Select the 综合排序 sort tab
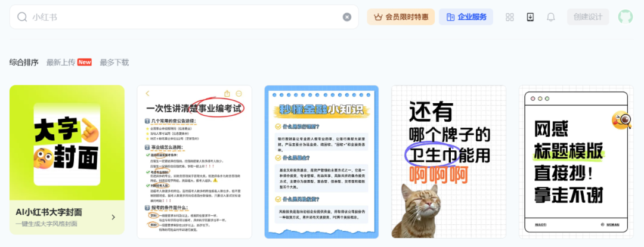644x247 pixels. point(24,63)
